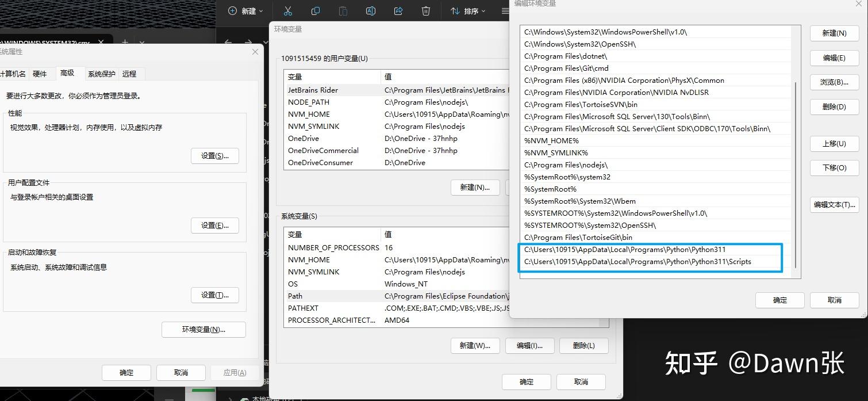Click 取消 in the 系统属性 dialog
Screen dimensions: 868x401
(181, 373)
